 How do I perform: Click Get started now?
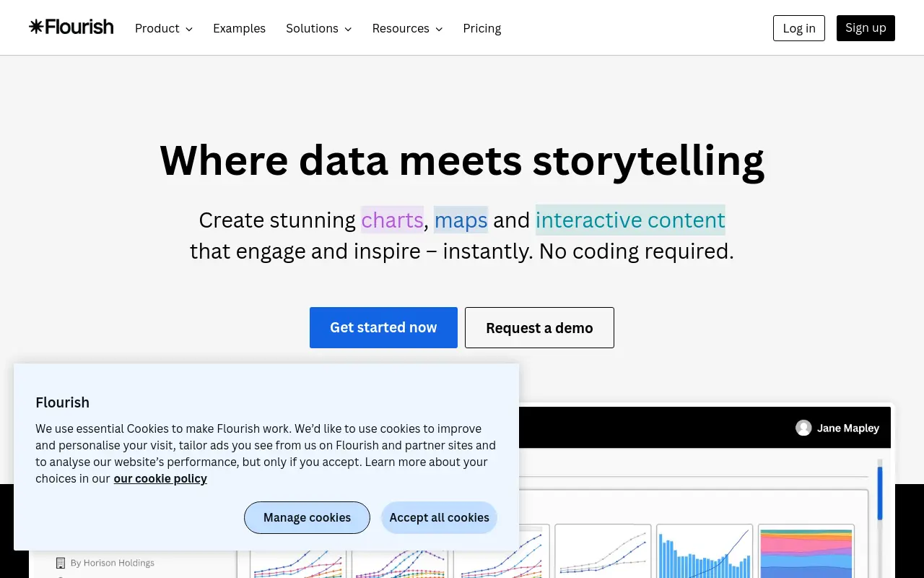pos(383,327)
